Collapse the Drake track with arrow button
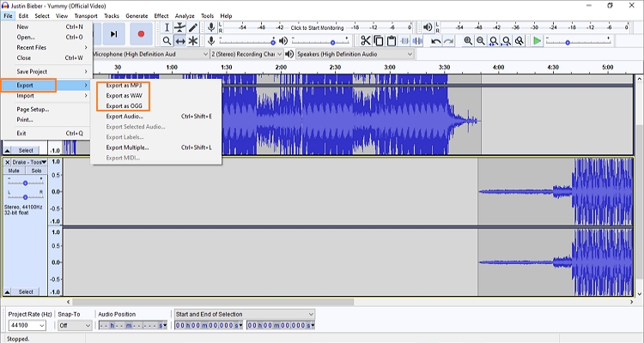The image size is (644, 343). click(x=7, y=292)
